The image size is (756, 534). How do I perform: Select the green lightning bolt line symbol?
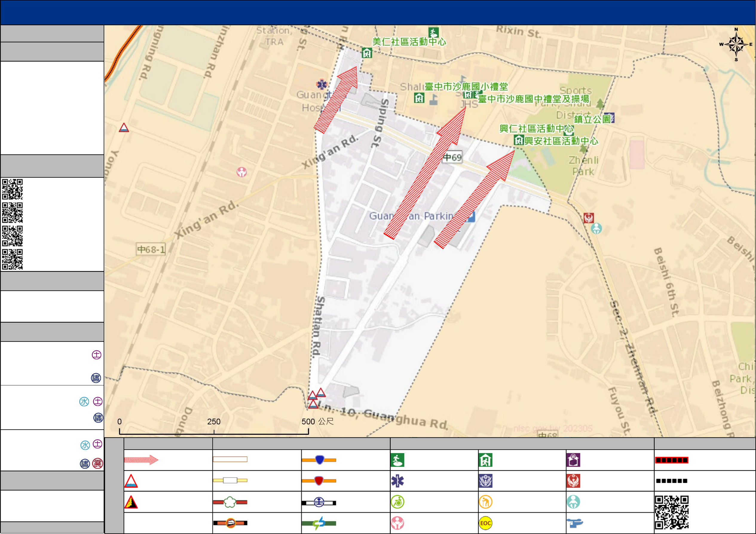[319, 523]
